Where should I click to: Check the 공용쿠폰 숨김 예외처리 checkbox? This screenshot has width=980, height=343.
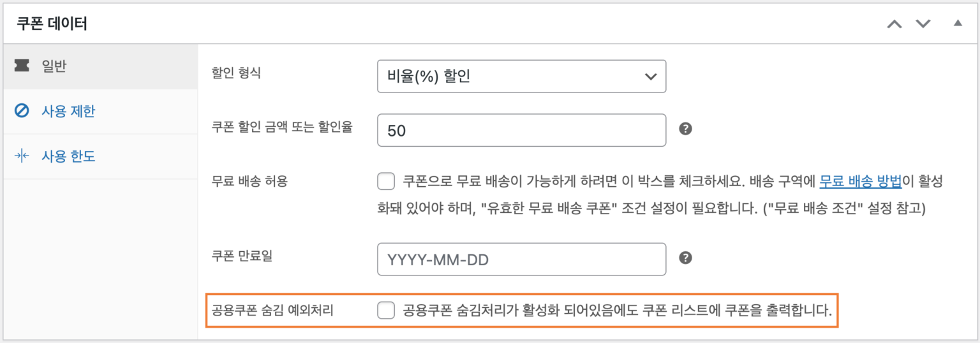pos(386,310)
